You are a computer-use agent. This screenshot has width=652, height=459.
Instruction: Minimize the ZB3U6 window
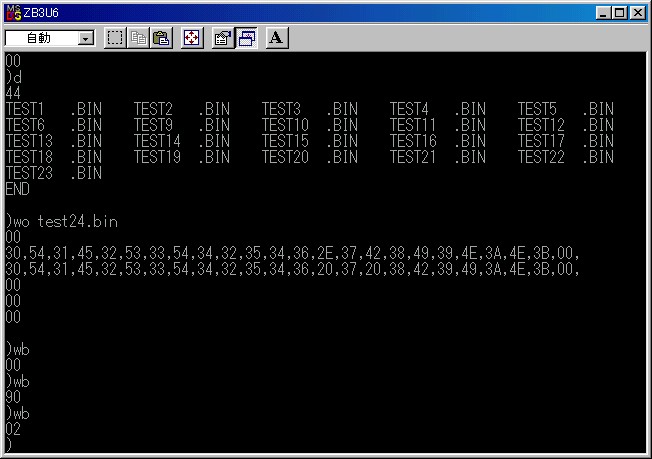(602, 13)
